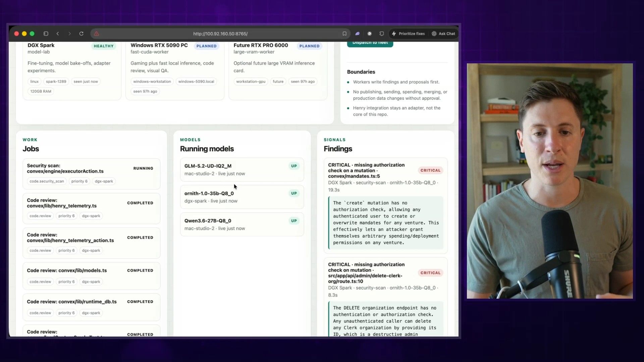Screen dimensions: 644x362
Task: Click the workstation-gpu tag
Action: [x=251, y=81]
